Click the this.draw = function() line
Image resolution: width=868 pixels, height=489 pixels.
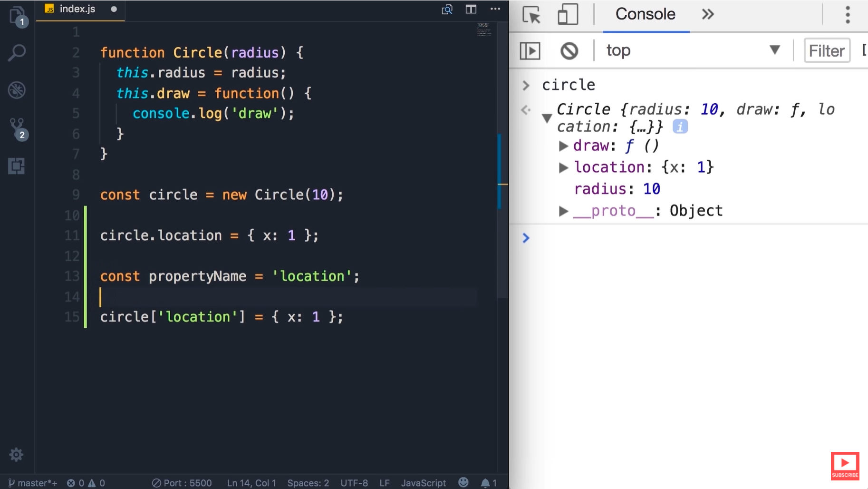(x=214, y=93)
